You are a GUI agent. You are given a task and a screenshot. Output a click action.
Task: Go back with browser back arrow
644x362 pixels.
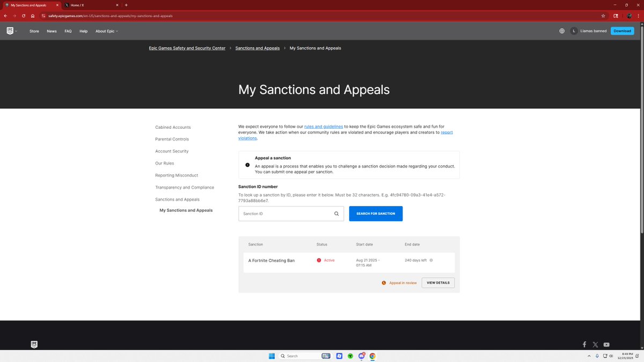point(5,16)
